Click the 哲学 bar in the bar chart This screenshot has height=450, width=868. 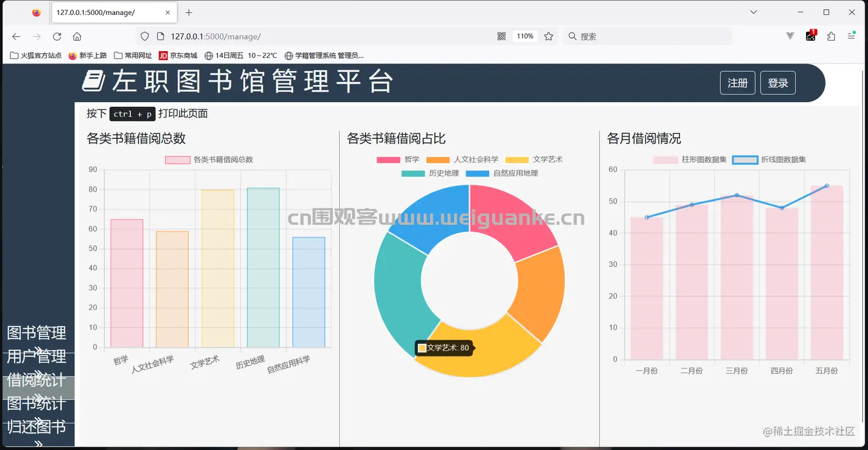click(127, 284)
